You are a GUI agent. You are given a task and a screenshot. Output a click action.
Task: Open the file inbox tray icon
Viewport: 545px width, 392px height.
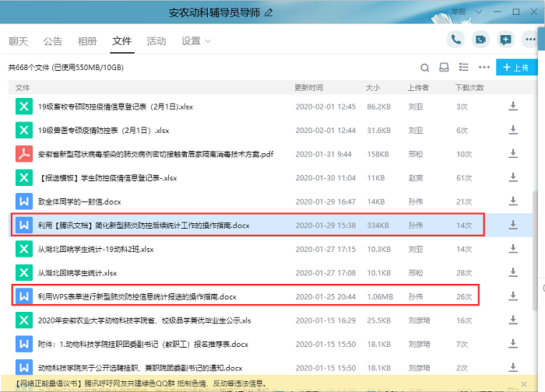point(445,68)
